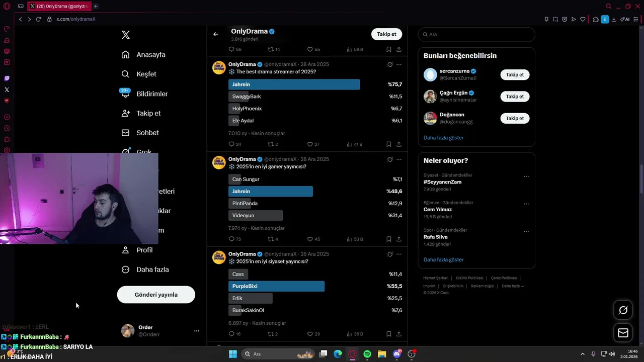This screenshot has width=644, height=362.
Task: Share the drama streamer poll
Action: (399, 144)
